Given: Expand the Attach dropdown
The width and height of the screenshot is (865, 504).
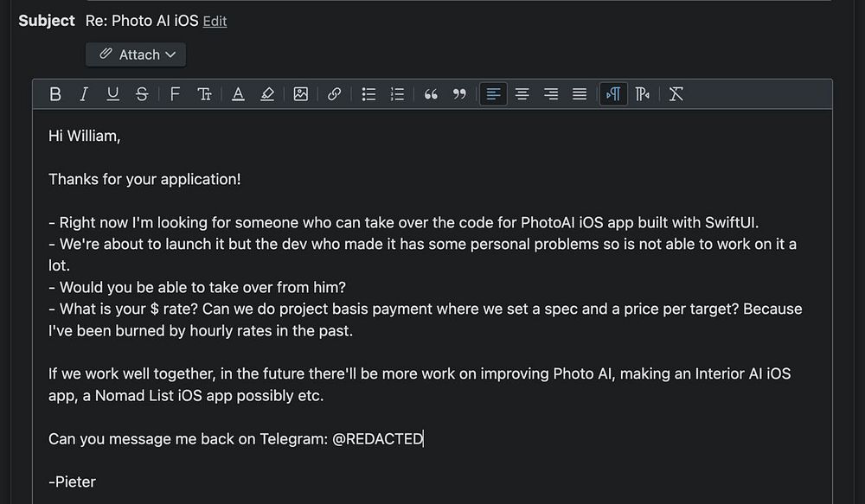Looking at the screenshot, I should pos(136,54).
